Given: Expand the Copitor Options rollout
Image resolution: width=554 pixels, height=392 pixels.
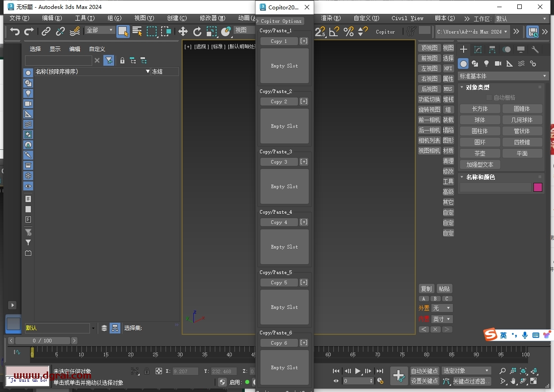Looking at the screenshot, I should [x=281, y=21].
